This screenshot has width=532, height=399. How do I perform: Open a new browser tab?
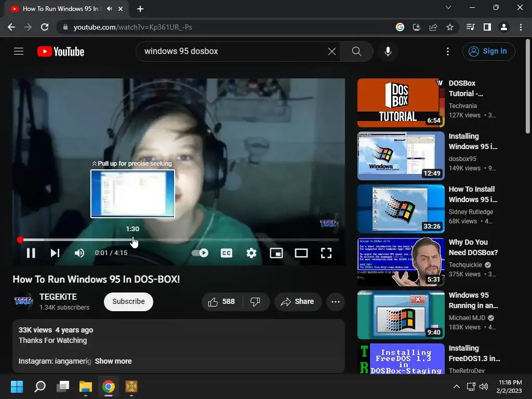pos(140,9)
